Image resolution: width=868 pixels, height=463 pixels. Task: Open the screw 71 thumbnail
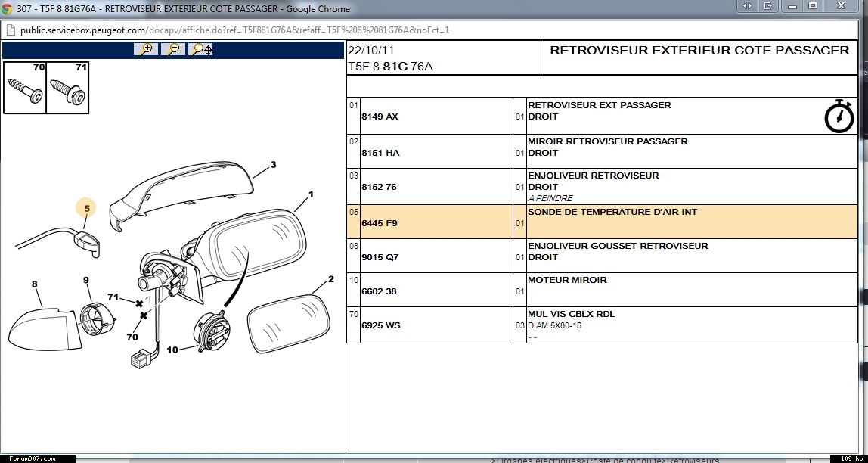coord(67,88)
